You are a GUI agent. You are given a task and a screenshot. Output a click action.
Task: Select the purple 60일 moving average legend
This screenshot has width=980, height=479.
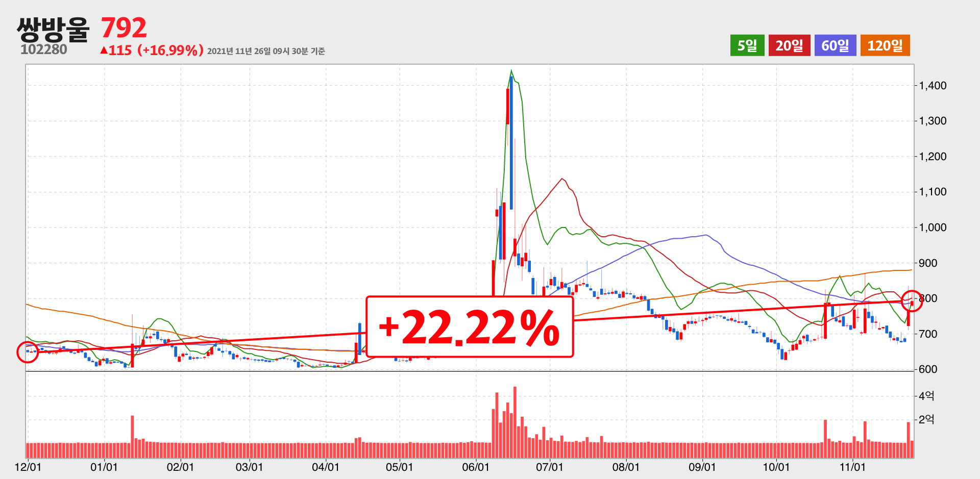tap(835, 45)
